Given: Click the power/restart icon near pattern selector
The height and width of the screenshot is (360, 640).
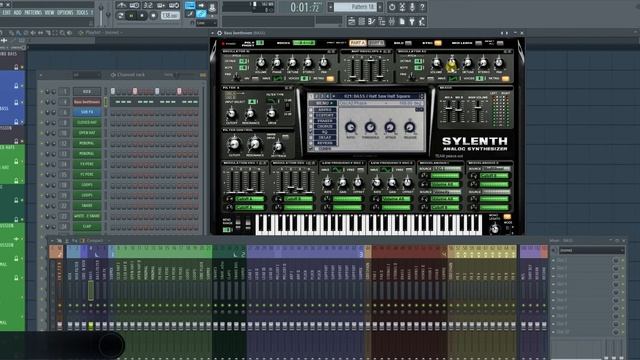Looking at the screenshot, I should [392, 7].
